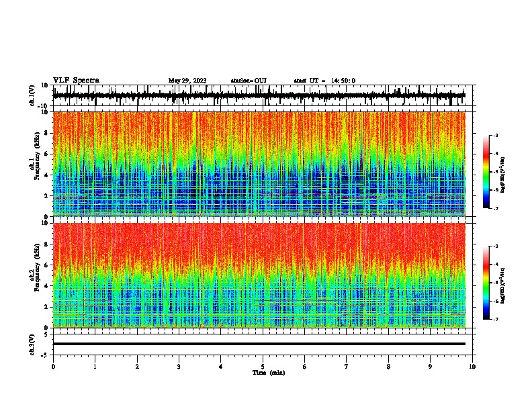Click the '-10' tick on ch.1(V) axis
Screen dimensions: 532x411
(x=44, y=106)
